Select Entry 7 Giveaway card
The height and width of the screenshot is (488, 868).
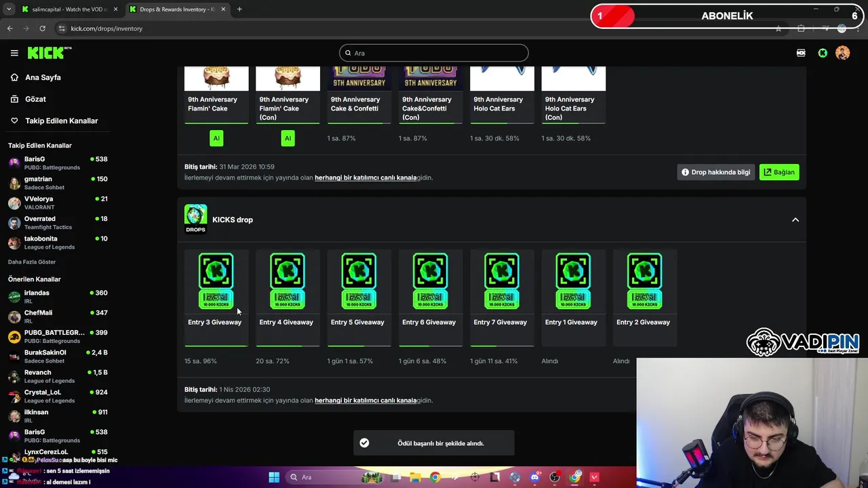(502, 298)
